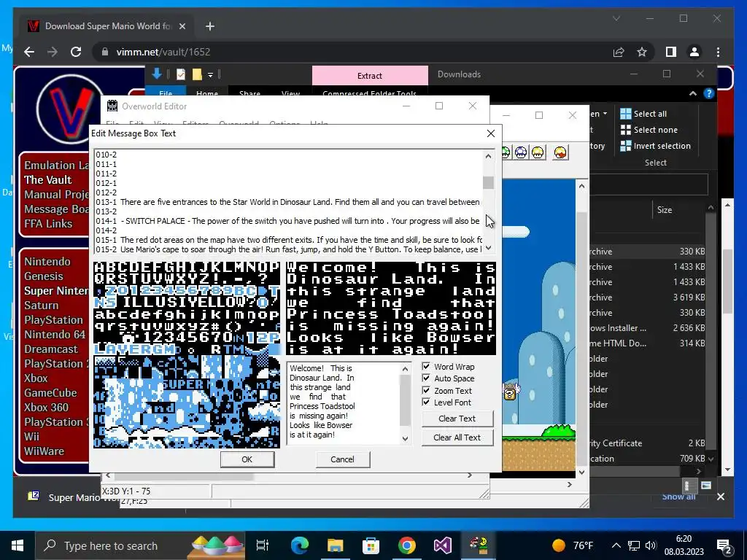Click the Size column header in Explorer

click(x=665, y=209)
